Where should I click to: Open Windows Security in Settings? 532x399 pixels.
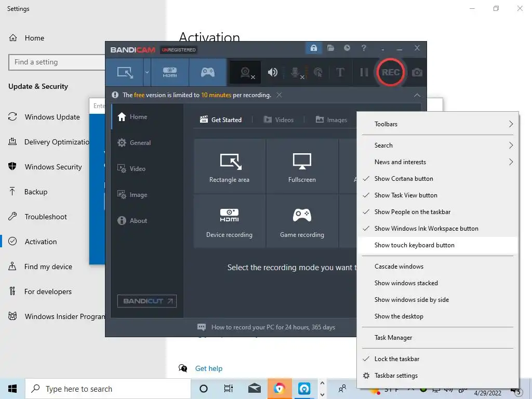46,167
